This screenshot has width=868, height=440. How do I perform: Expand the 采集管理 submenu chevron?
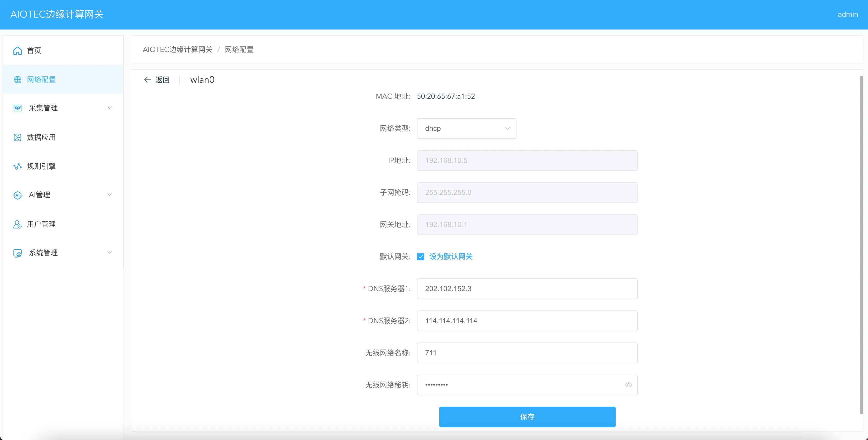110,108
